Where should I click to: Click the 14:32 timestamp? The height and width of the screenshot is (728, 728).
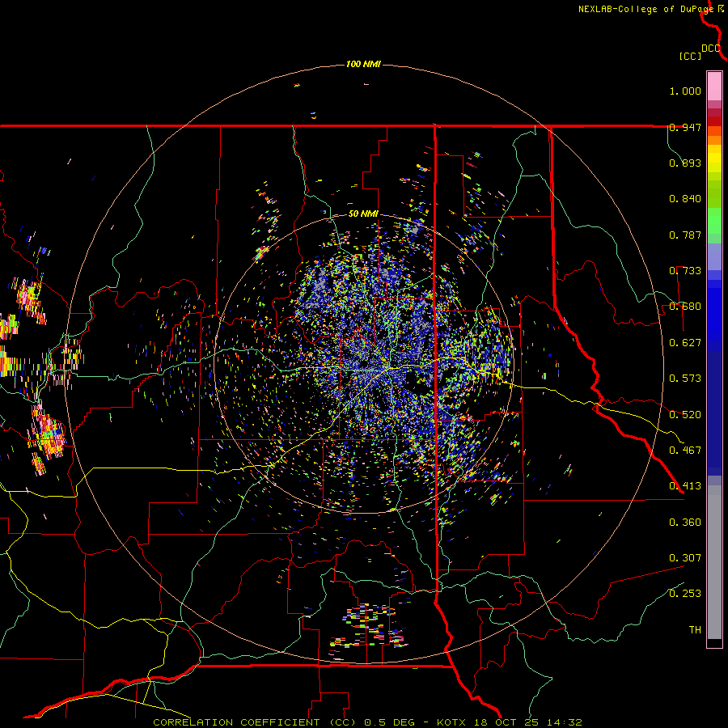565,722
